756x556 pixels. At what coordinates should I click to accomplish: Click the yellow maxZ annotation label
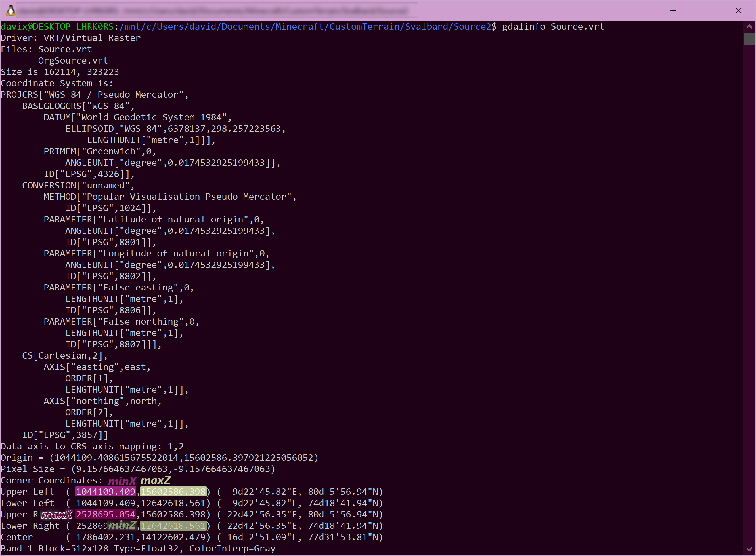156,480
